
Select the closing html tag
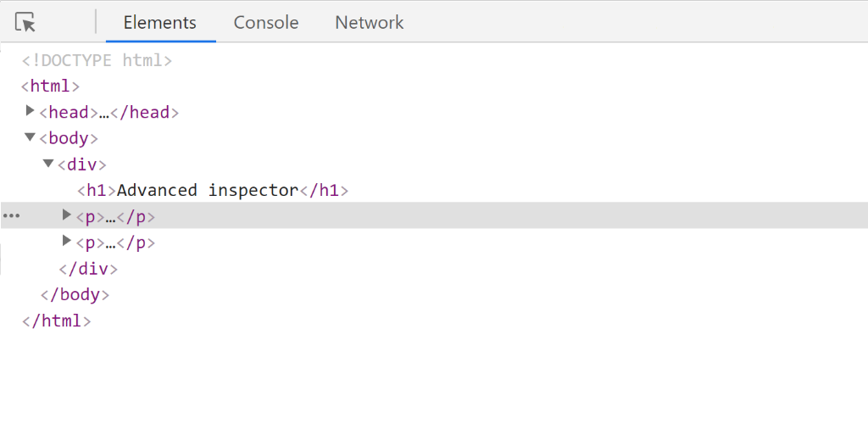56,321
